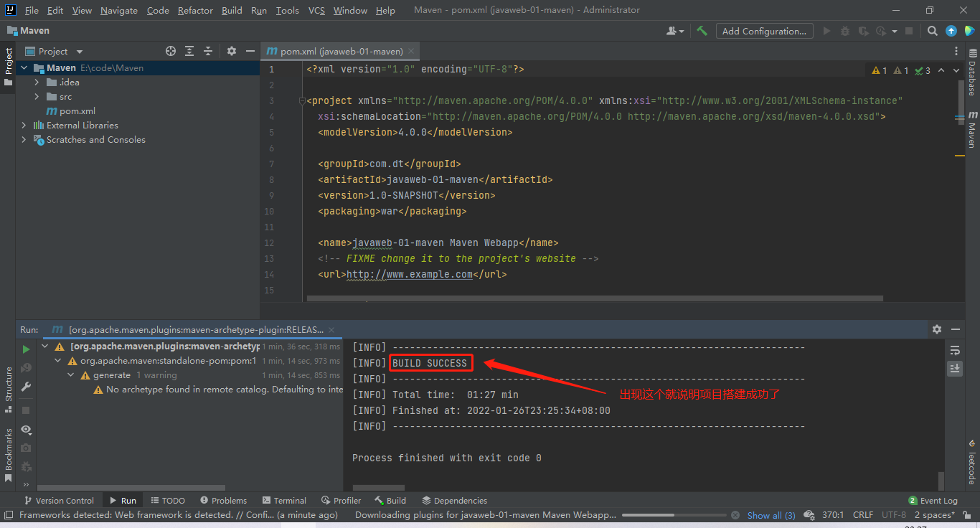980x528 pixels.
Task: Open Search Everywhere magnifier icon
Action: [932, 31]
